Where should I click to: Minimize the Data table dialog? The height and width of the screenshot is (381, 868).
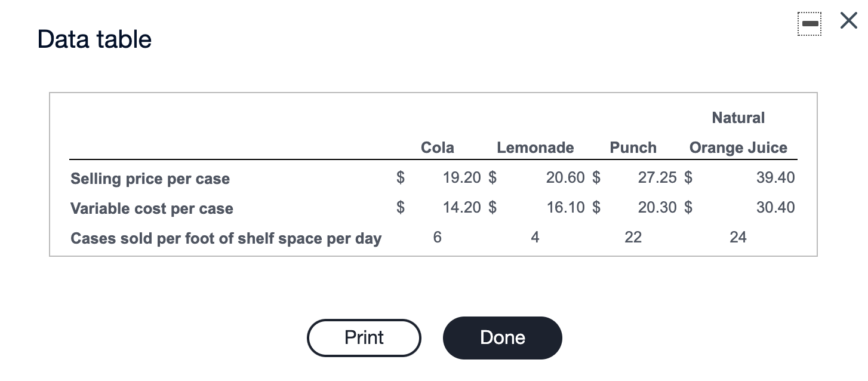[809, 23]
